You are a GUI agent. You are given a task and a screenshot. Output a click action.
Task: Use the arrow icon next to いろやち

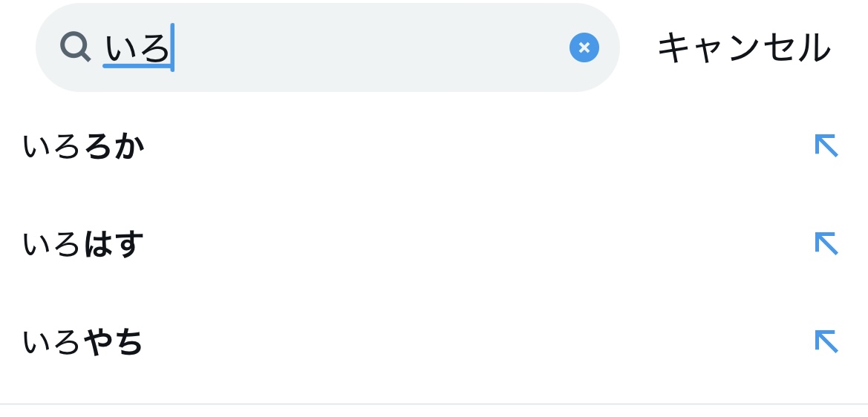[826, 341]
